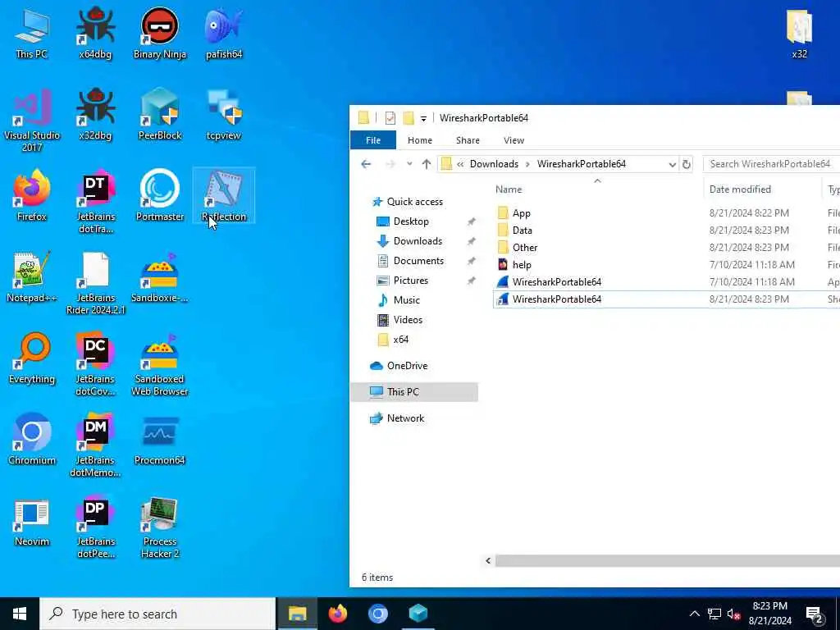Select Network in the navigation pane

tap(405, 418)
